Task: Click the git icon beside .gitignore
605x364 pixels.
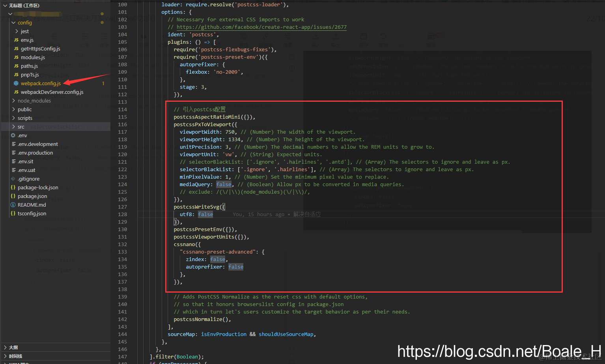Action: click(x=13, y=179)
